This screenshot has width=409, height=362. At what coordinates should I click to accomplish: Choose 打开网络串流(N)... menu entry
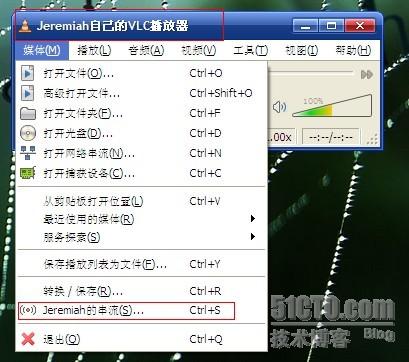coord(141,153)
